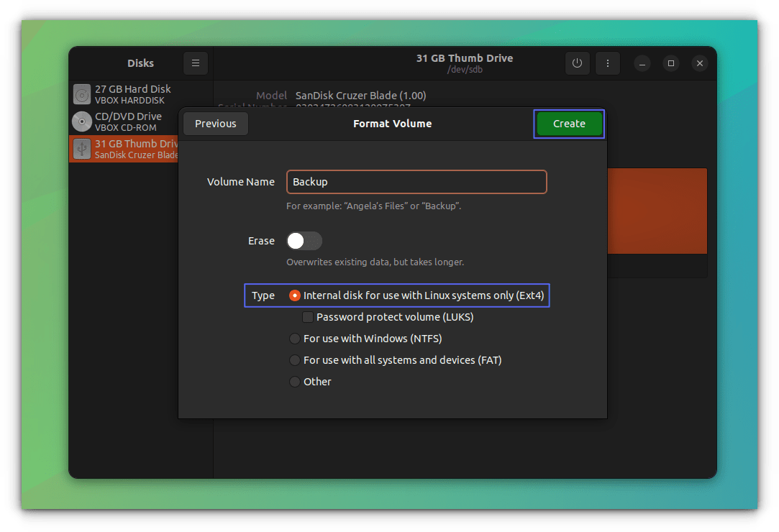The image size is (779, 532).
Task: Select the CD/DVD Drive entry in sidebar
Action: (129, 121)
